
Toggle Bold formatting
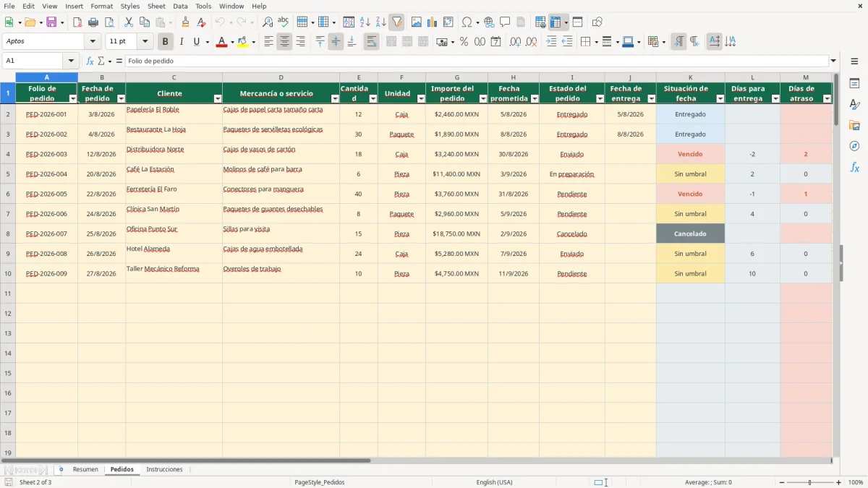(x=166, y=42)
